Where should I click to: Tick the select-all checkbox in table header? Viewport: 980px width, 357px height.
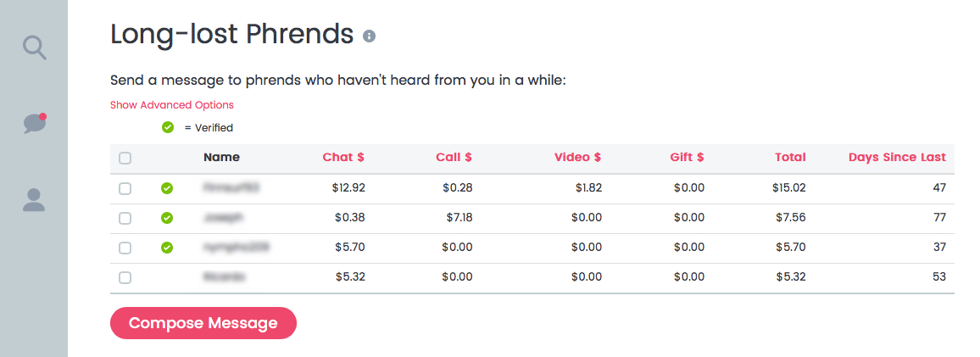(x=125, y=159)
